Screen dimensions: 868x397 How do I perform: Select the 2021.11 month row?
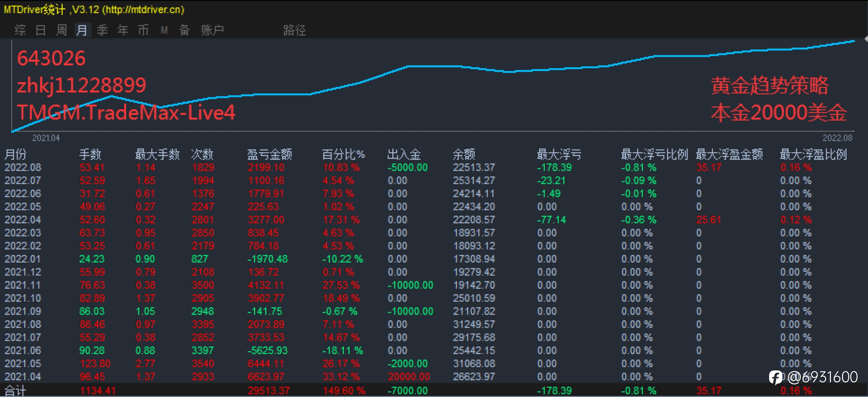[434, 285]
